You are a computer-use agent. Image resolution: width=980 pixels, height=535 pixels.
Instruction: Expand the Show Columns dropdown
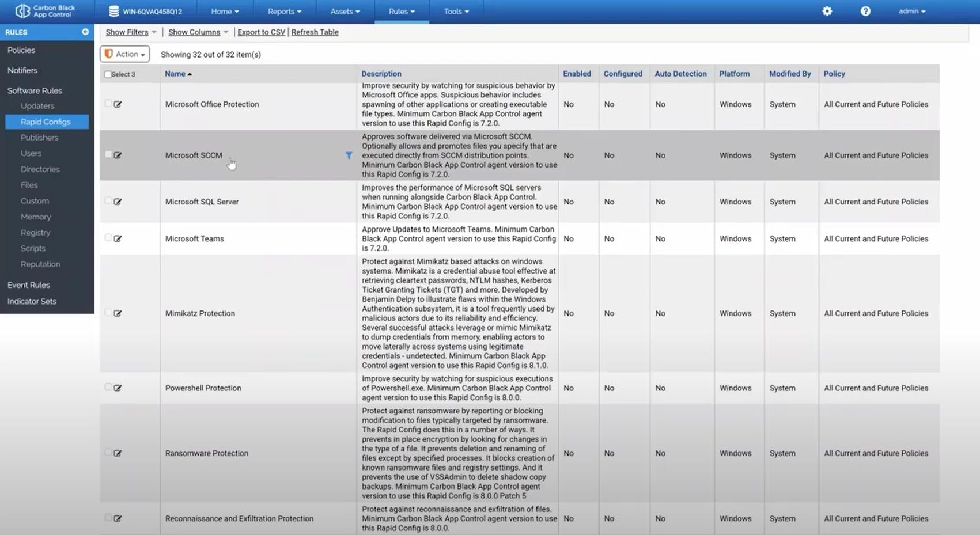pyautogui.click(x=194, y=32)
